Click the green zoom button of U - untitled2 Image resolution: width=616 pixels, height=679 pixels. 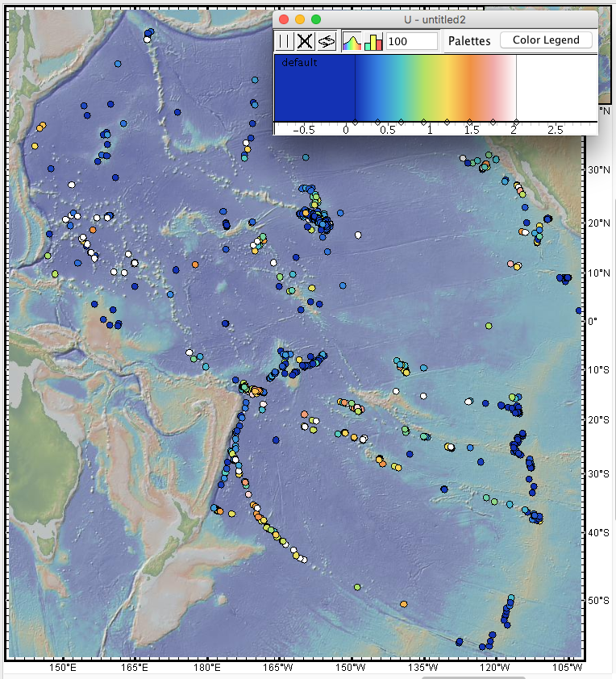point(316,19)
